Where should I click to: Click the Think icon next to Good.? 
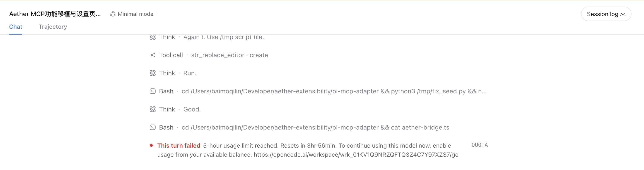click(152, 109)
